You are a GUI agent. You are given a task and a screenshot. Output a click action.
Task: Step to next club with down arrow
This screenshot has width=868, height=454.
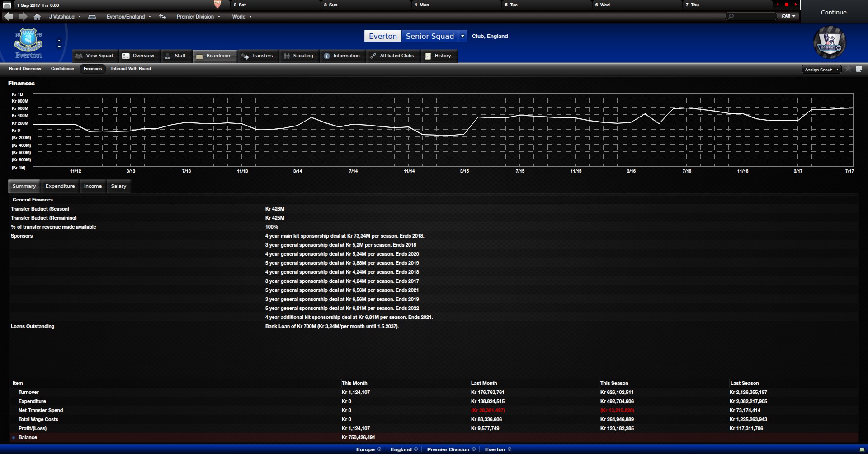click(x=59, y=47)
